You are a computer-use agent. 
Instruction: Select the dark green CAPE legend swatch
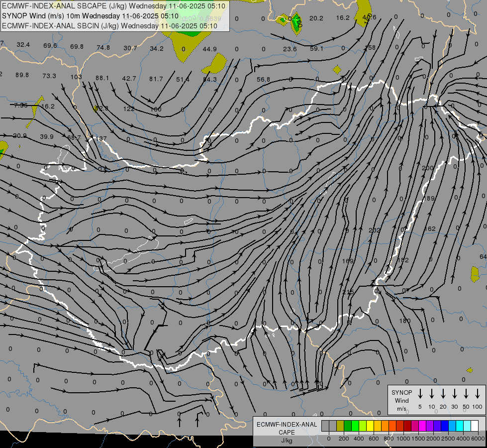tap(348, 426)
